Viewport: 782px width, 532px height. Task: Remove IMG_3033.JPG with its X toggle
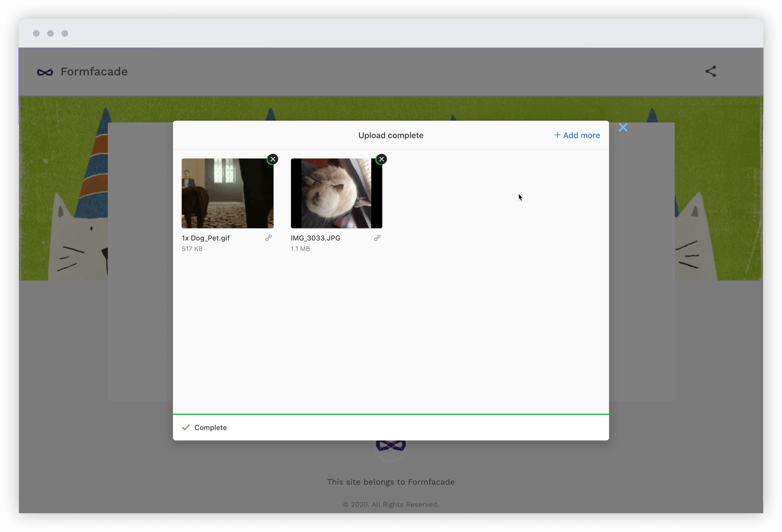click(381, 159)
